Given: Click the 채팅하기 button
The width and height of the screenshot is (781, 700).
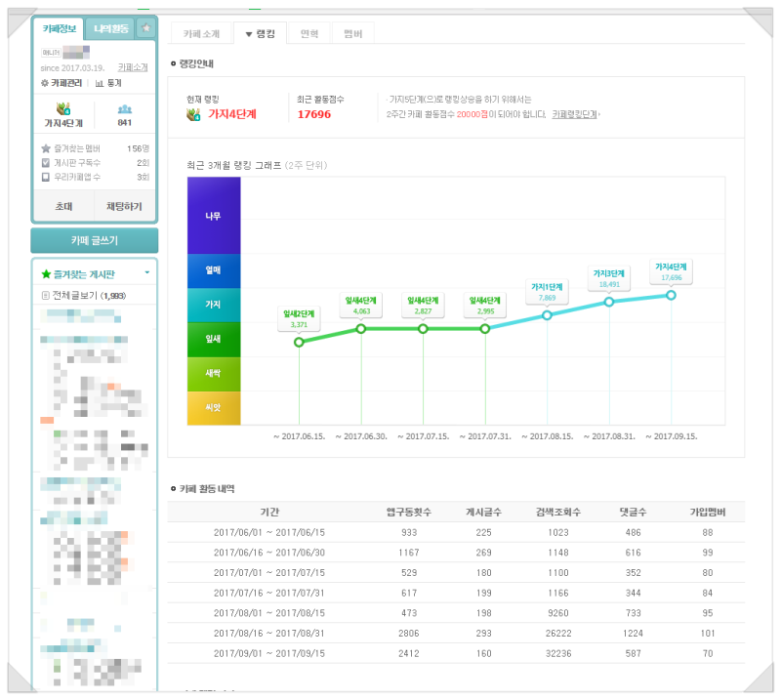Looking at the screenshot, I should (125, 206).
